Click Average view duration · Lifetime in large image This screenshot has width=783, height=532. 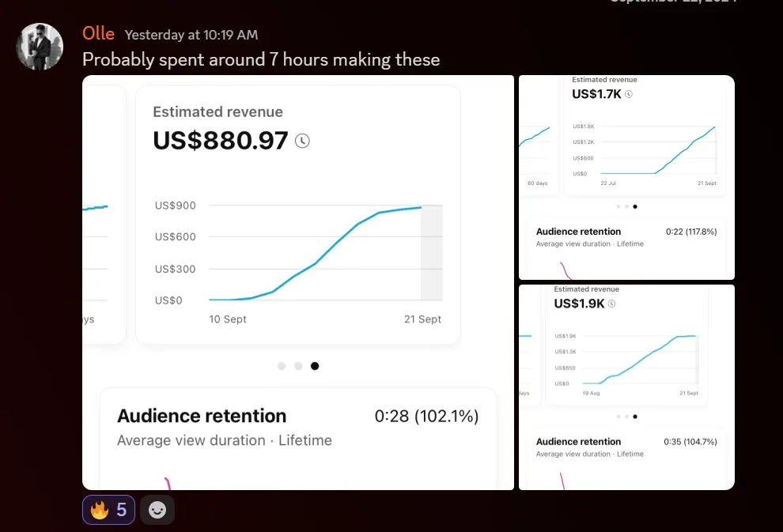[225, 440]
